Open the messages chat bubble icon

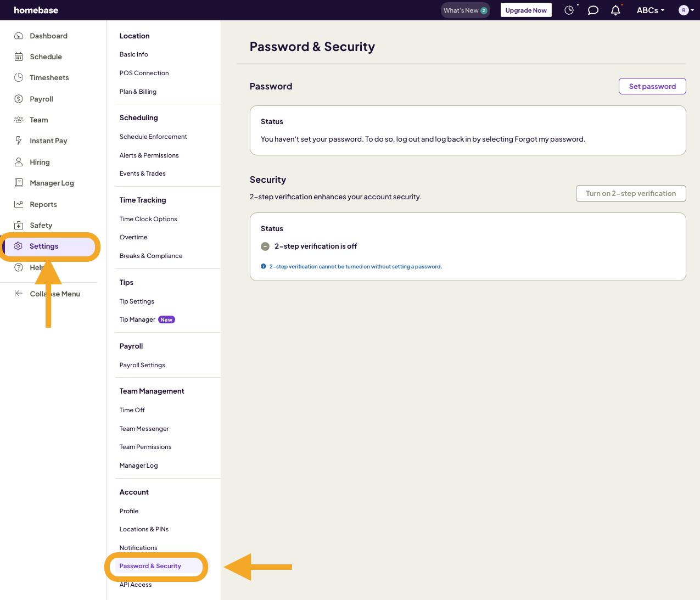pos(592,9)
